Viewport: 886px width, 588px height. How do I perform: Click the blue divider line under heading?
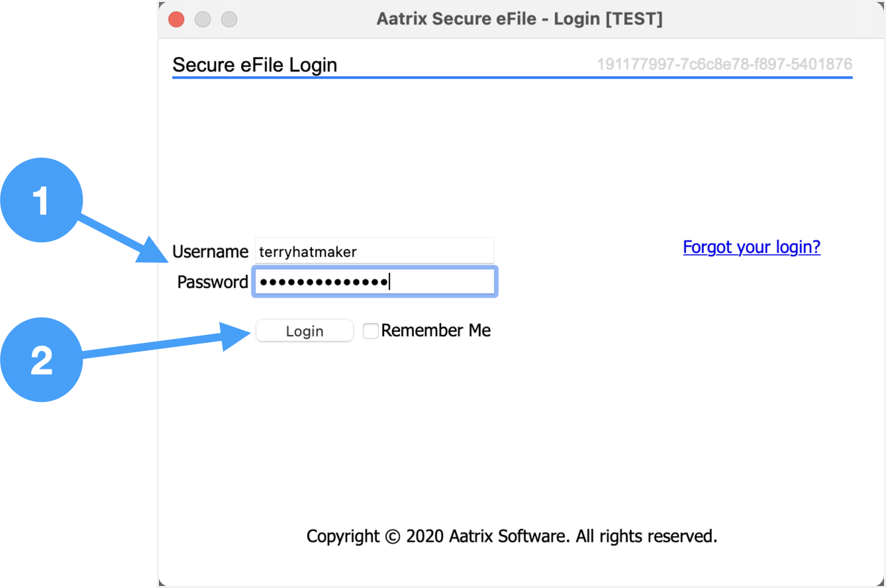pyautogui.click(x=512, y=78)
